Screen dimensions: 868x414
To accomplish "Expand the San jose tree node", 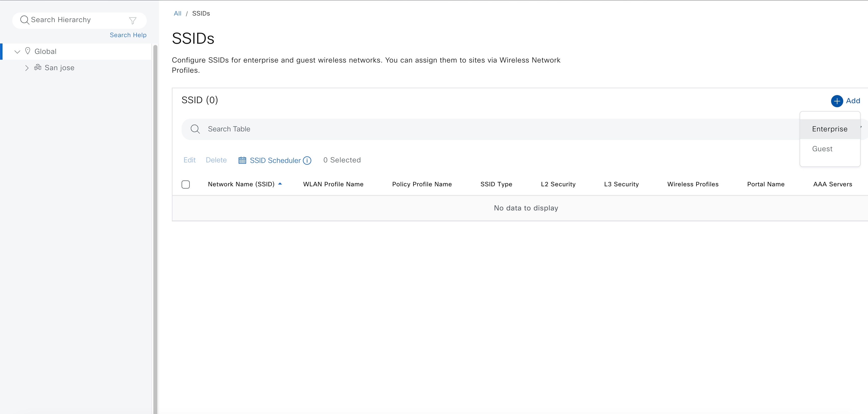I will click(x=27, y=68).
